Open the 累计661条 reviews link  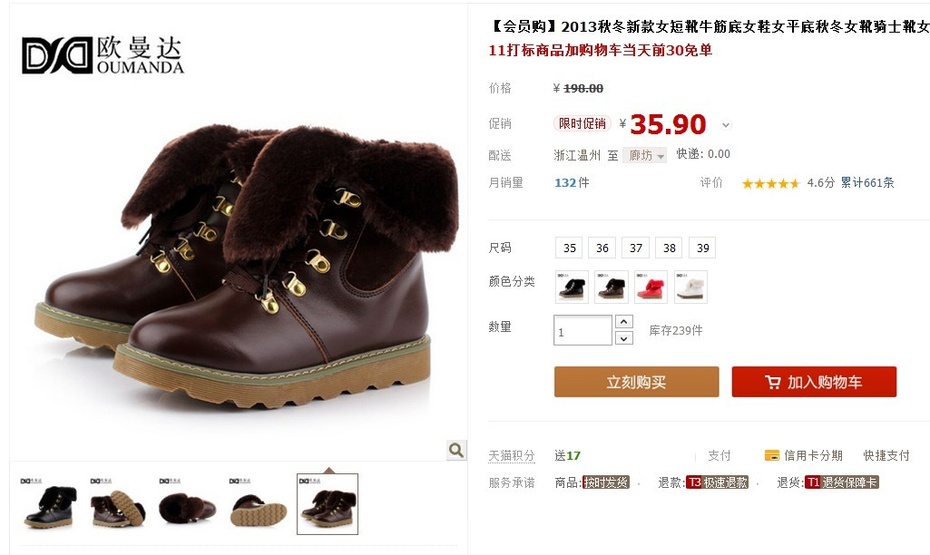pos(867,183)
